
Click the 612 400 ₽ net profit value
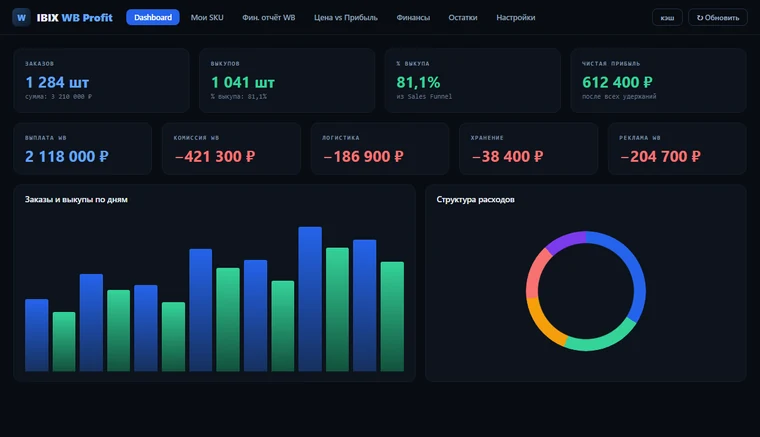pos(618,82)
